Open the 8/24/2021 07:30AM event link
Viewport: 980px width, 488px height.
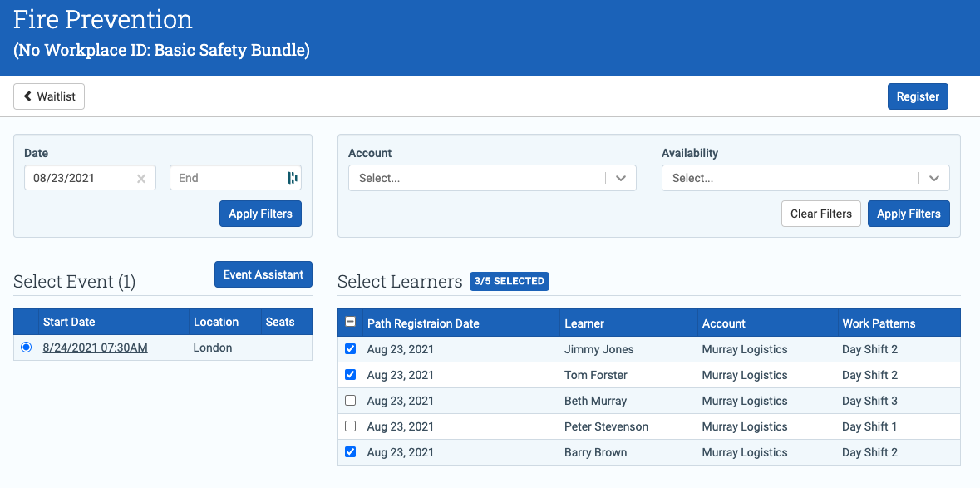click(x=95, y=348)
